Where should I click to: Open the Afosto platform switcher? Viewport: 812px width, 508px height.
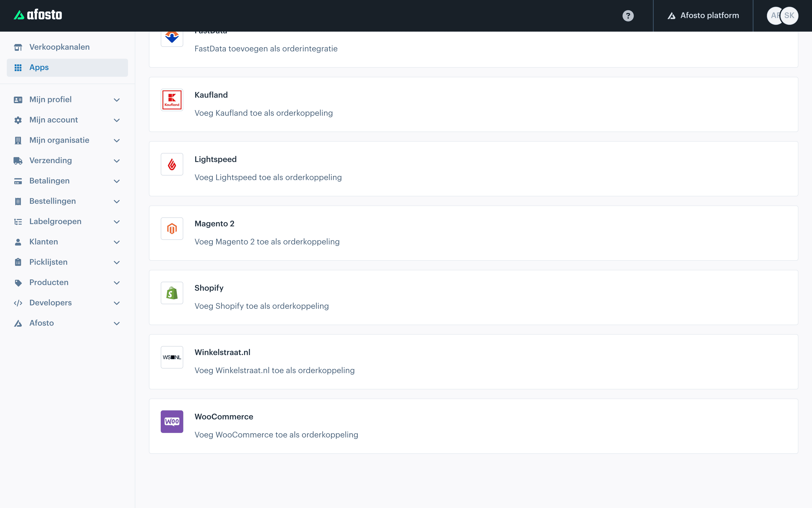pyautogui.click(x=703, y=15)
